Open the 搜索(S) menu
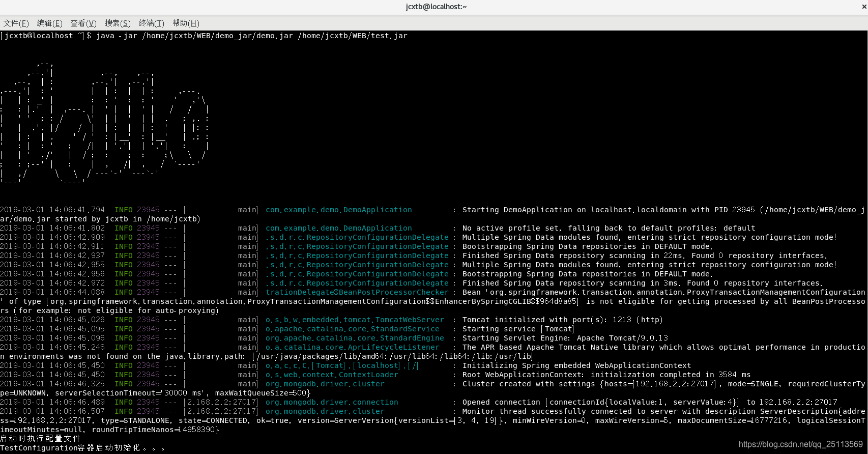868x454 pixels. point(118,23)
